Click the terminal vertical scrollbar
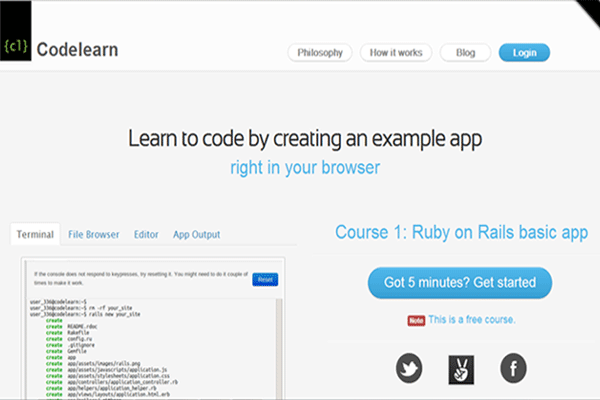This screenshot has height=400, width=600. 279,348
